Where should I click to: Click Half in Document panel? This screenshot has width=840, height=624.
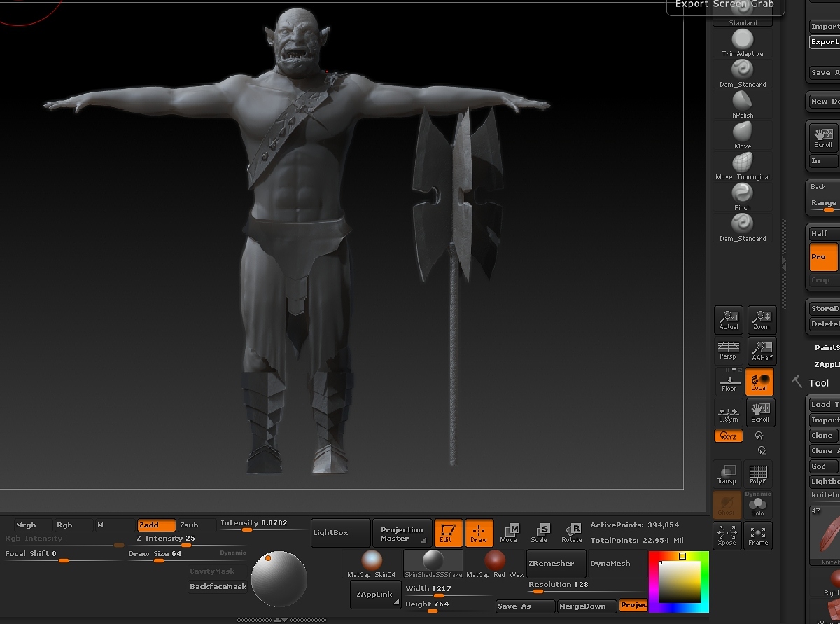pos(824,234)
